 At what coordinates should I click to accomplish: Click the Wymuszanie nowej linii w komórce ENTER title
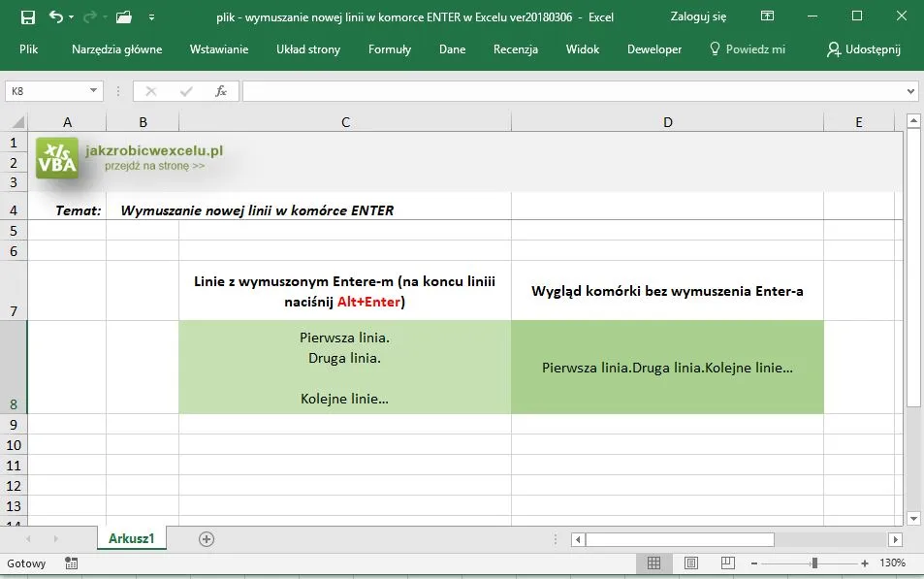[x=257, y=210]
